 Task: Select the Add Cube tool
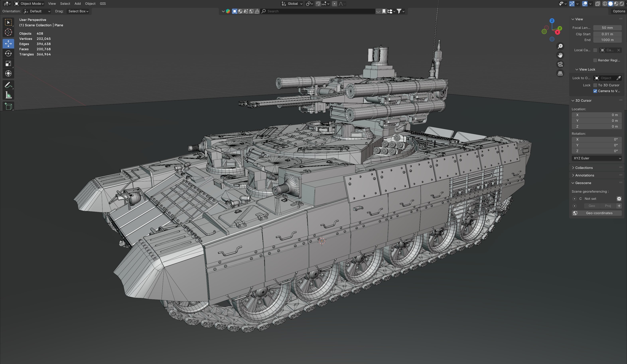[x=8, y=107]
